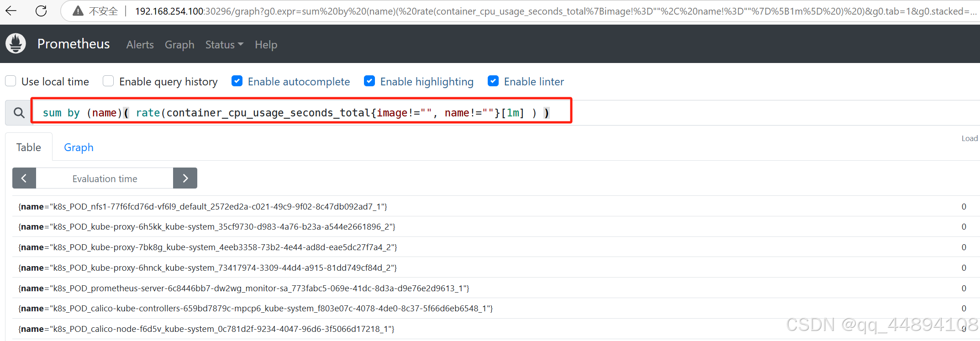
Task: Uncheck Enable linter
Action: click(x=493, y=81)
